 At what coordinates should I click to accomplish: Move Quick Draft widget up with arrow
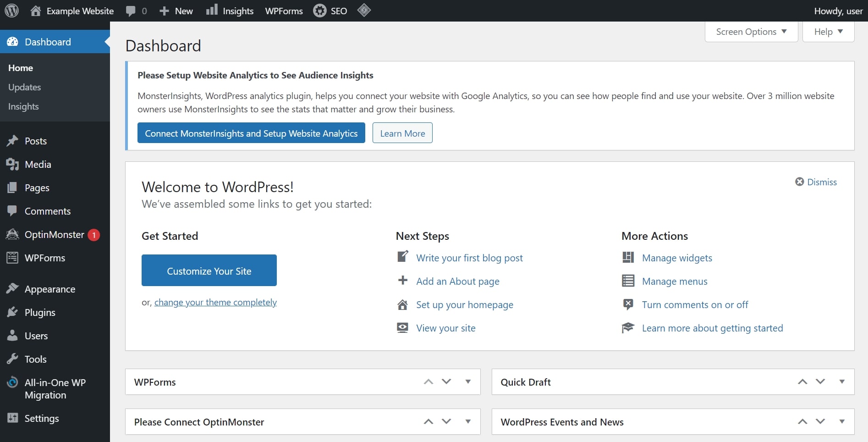coord(802,381)
